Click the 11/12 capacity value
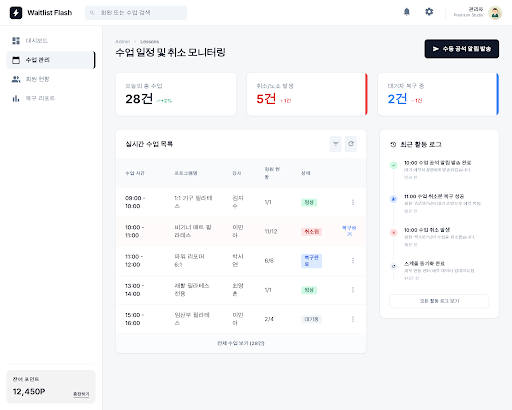512x410 pixels. [271, 231]
